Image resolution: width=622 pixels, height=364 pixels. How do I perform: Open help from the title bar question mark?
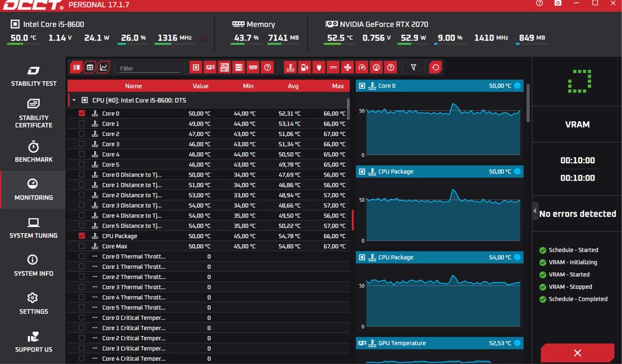[539, 3]
